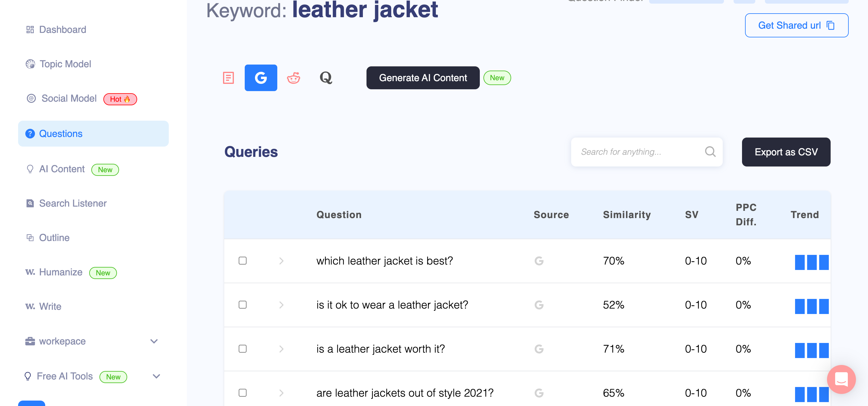Viewport: 868px width, 406px height.
Task: Click the copy icon on Get Shared url
Action: click(831, 26)
